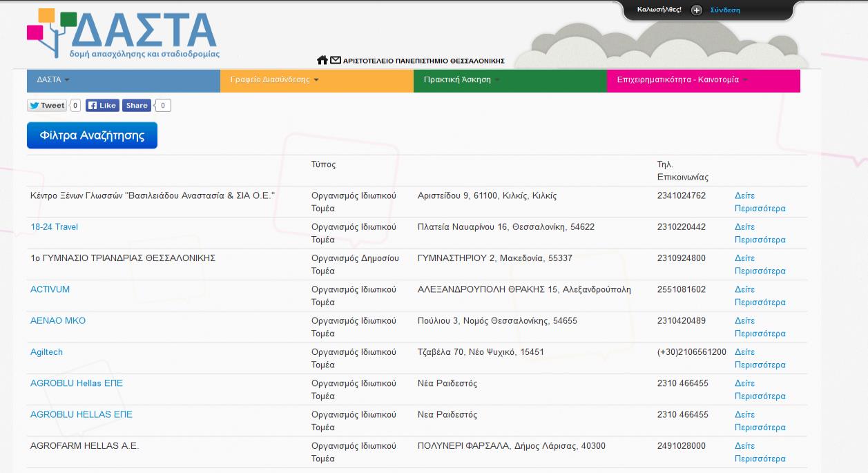Screen dimensions: 868x473
Task: See more for 1ο ΓΥΜΝΑΣΙΟ ΤΡΙΑΝΔΡΙΑΣ row
Action: [x=760, y=264]
